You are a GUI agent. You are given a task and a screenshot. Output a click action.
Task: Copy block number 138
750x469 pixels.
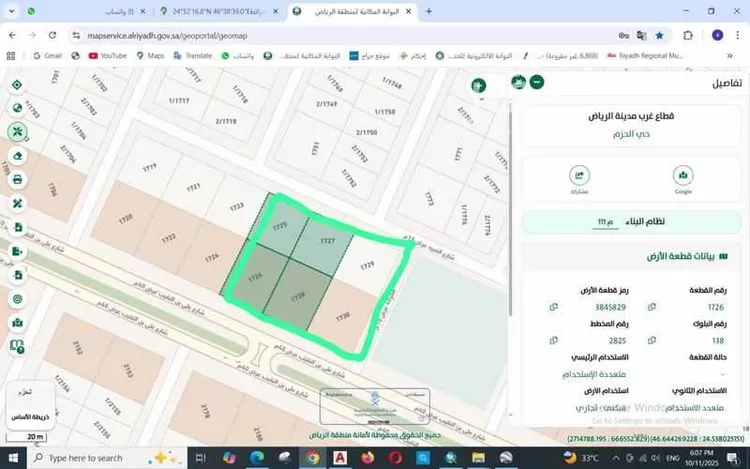point(651,340)
